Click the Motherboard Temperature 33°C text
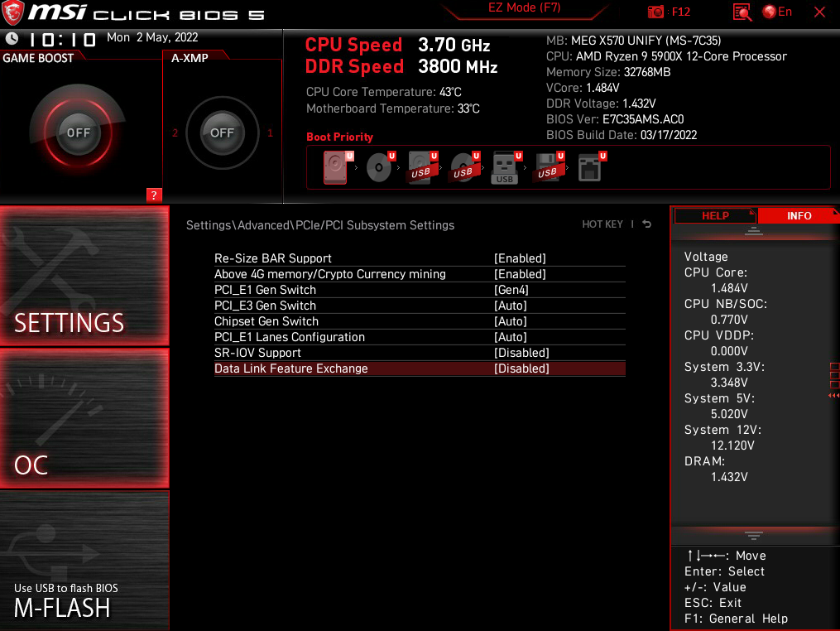Screen dimensions: 840x631 [x=392, y=108]
